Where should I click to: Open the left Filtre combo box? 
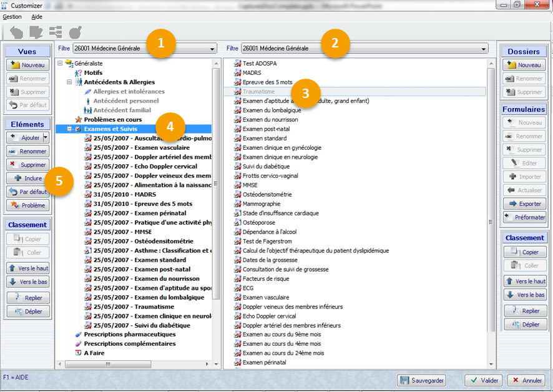(212, 49)
